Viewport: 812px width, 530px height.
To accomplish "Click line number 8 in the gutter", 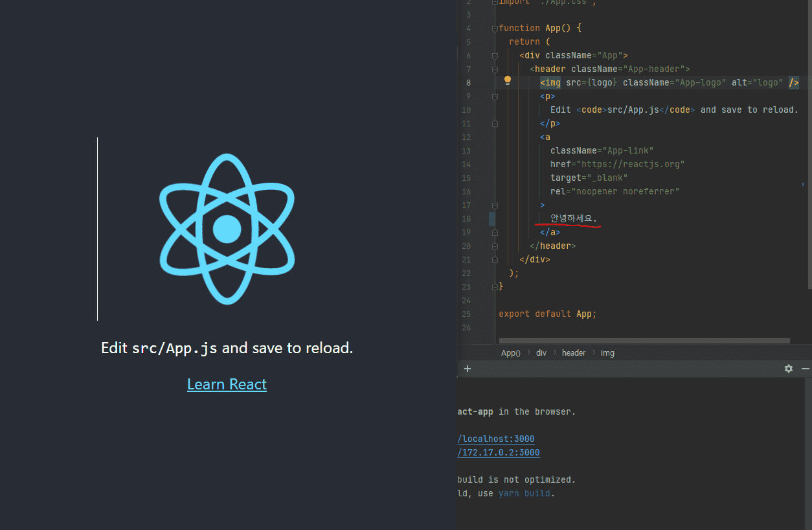I will 468,83.
